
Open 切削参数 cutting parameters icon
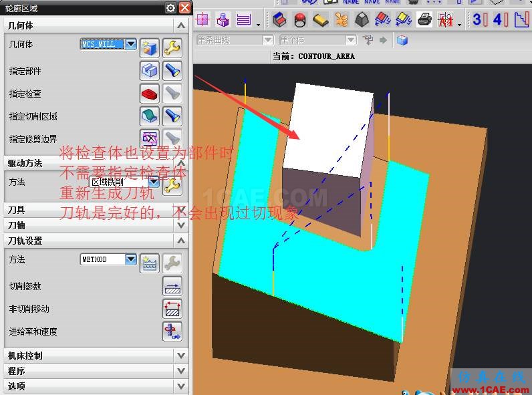coord(172,286)
